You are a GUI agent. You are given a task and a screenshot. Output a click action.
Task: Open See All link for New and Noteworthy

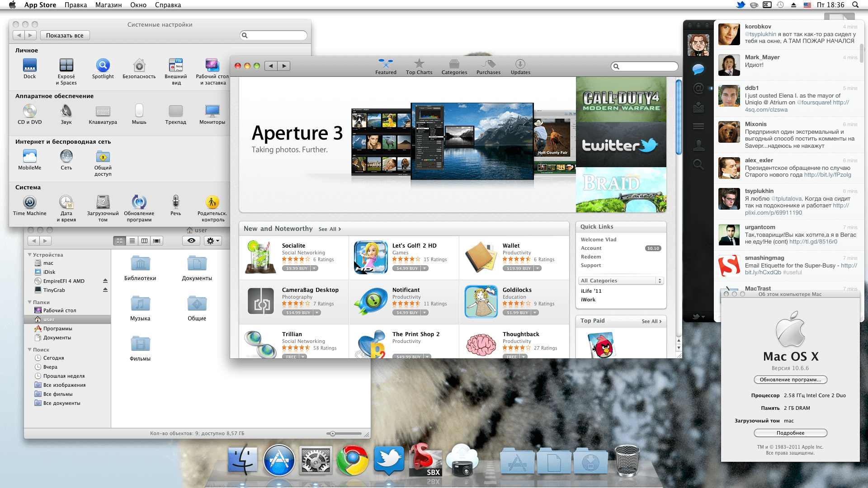click(x=330, y=229)
